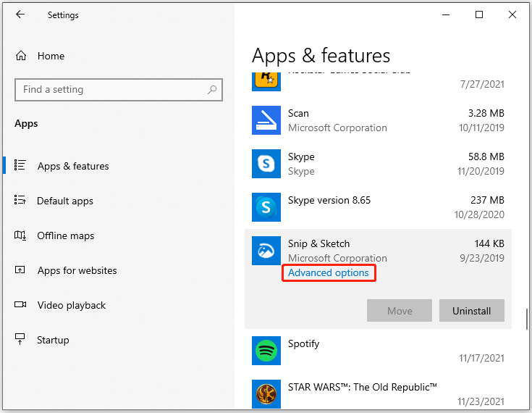This screenshot has height=413, width=532.
Task: Click the 58.8 MB size value
Action: (x=486, y=157)
